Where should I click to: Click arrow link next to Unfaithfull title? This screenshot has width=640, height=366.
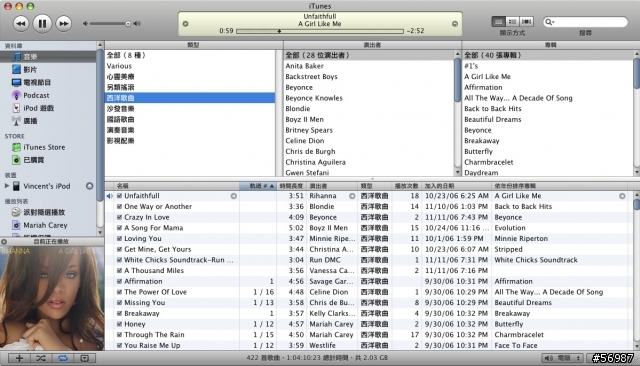233,196
